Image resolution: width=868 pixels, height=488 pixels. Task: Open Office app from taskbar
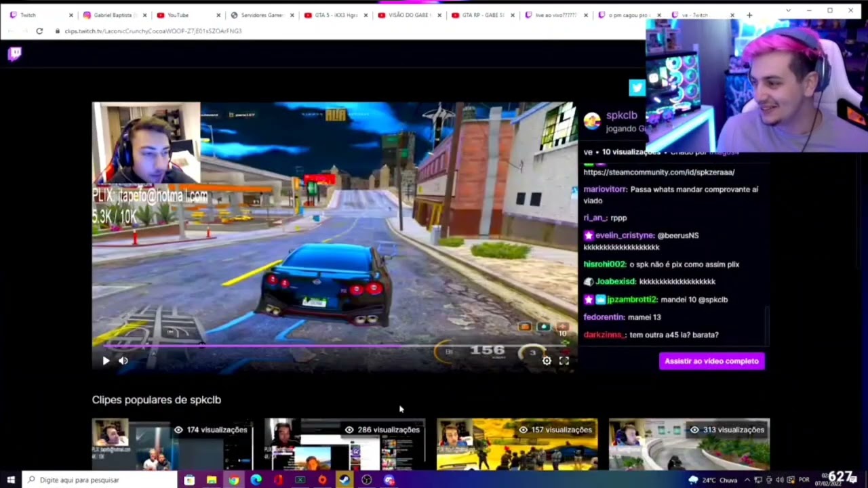pos(278,480)
